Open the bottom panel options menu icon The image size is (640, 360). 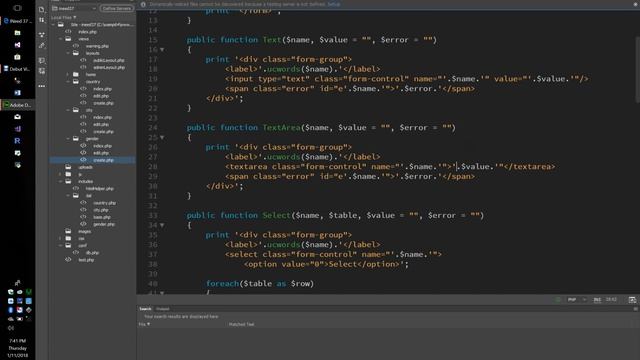[636, 309]
